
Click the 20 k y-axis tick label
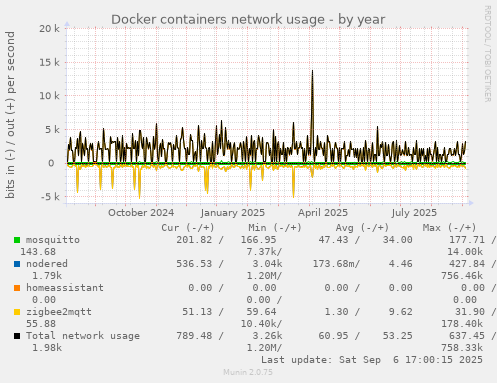50,29
